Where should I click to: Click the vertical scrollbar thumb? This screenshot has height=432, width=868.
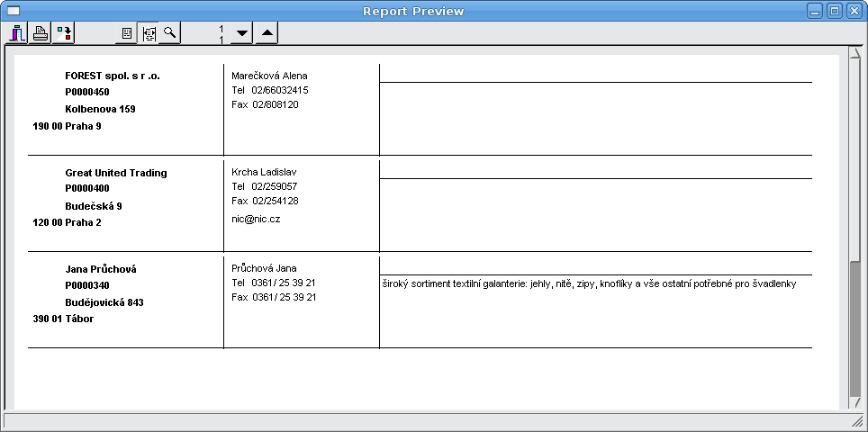(854, 328)
